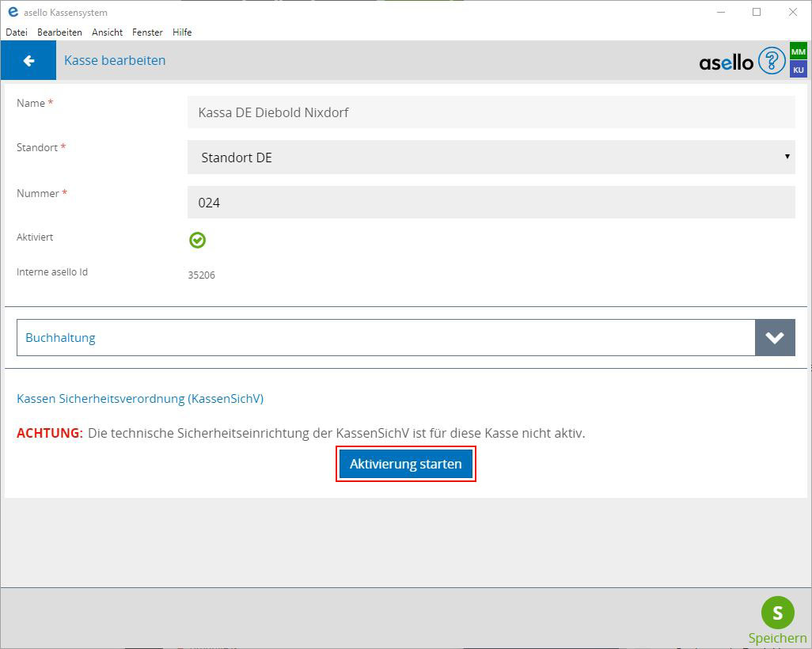
Task: Toggle the Aktiviert green checkmark
Action: (x=197, y=240)
